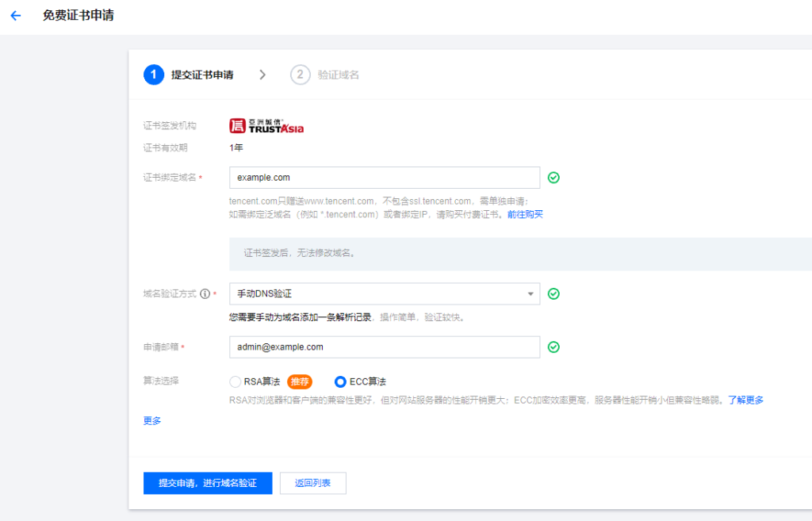Click 提交申请，进行域名验证 button
This screenshot has height=521, width=812.
[208, 483]
